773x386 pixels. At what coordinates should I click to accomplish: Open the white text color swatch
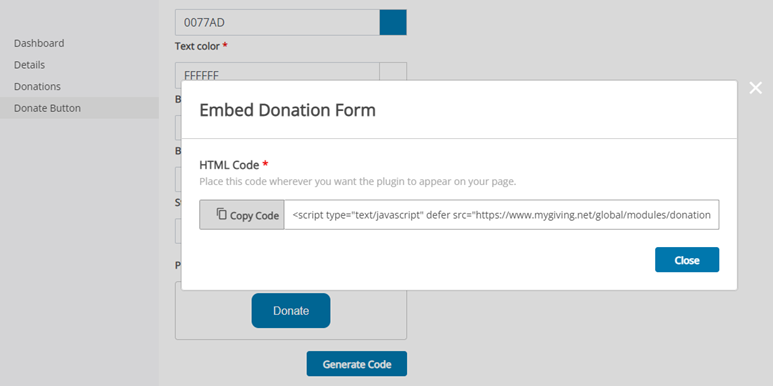393,72
